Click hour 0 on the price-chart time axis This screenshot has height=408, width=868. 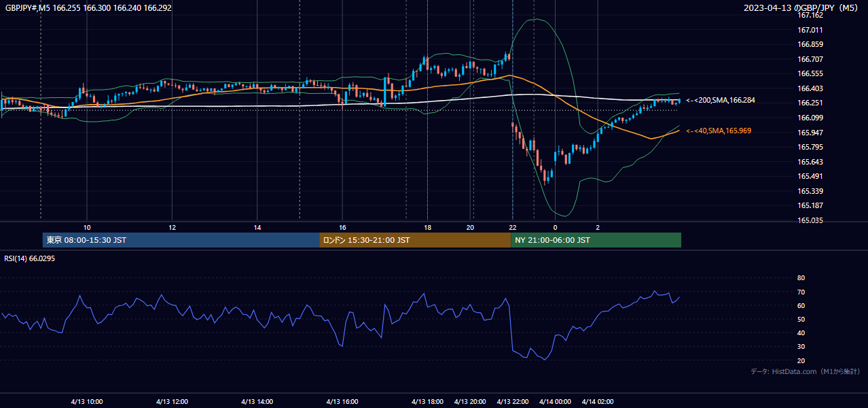(x=555, y=227)
